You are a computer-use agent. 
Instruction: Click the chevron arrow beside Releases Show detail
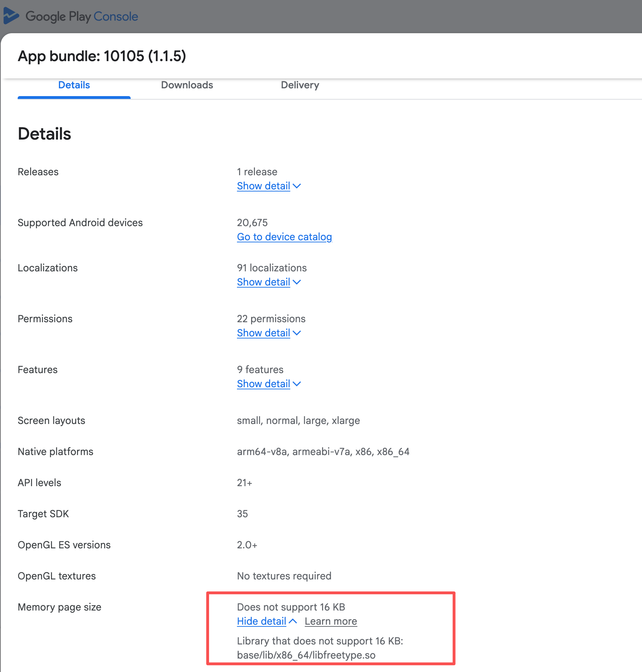coord(297,186)
